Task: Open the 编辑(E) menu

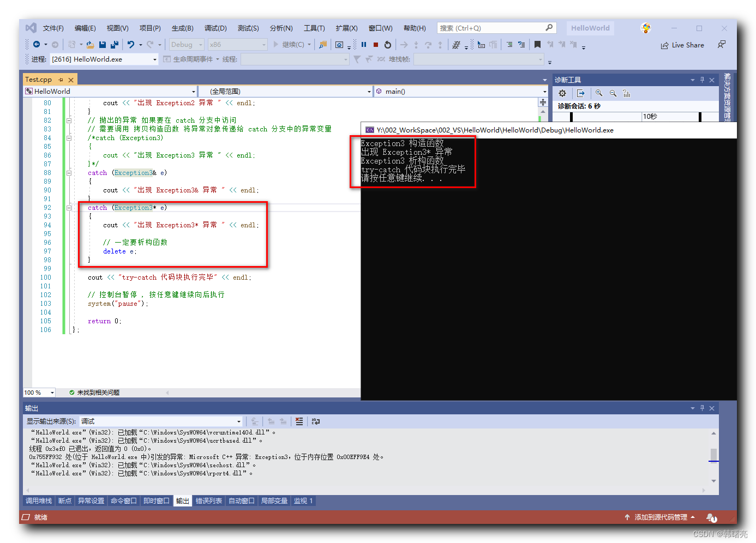Action: coord(85,28)
